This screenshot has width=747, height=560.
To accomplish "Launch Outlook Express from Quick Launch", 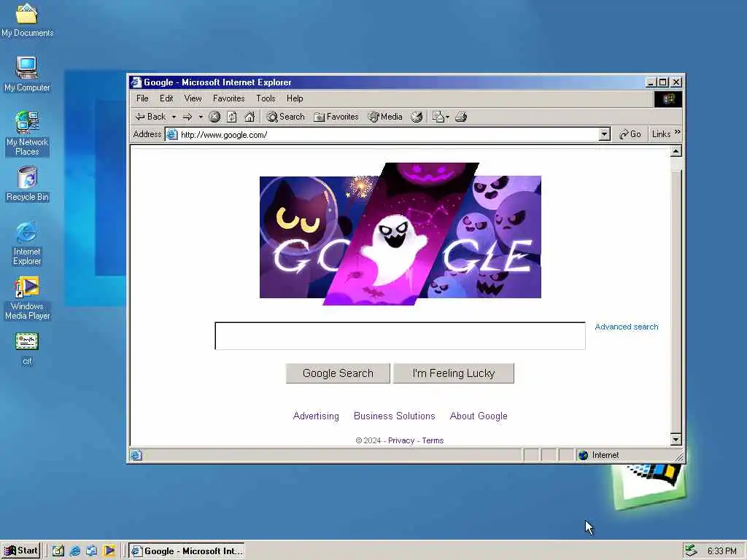I will [91, 551].
